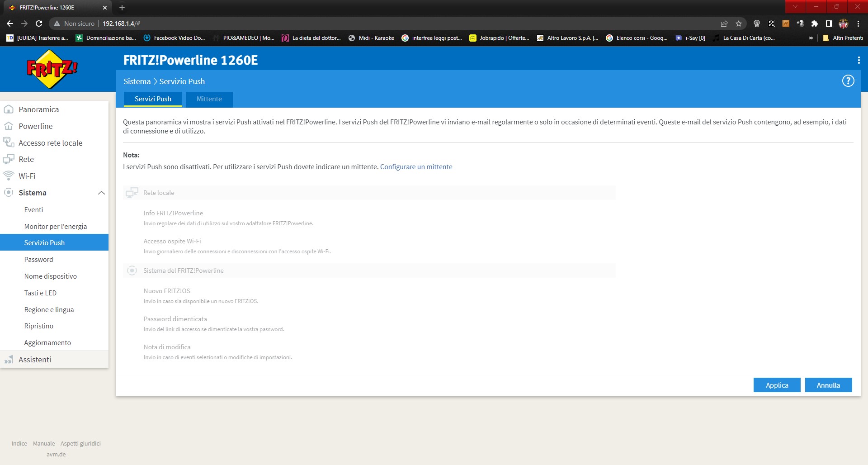Open the Aspetti giuridici footer link

coord(80,444)
